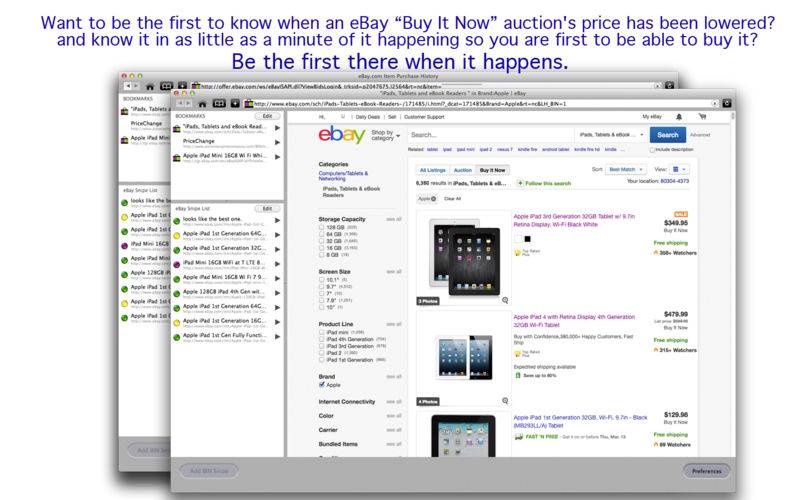Viewport: 800px width, 500px height.
Task: Uncheck the Apple brand checkbox
Action: 321,385
